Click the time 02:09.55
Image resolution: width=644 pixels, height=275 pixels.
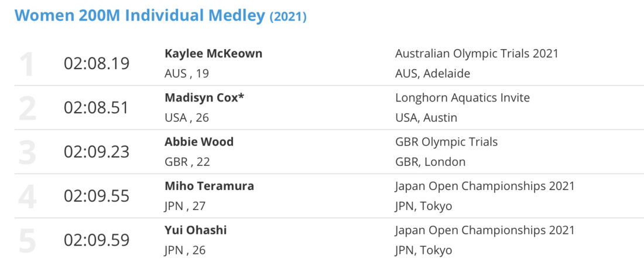click(x=97, y=196)
